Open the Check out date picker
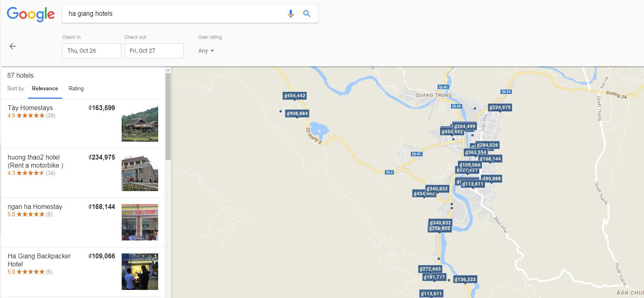This screenshot has width=644, height=298. 154,51
